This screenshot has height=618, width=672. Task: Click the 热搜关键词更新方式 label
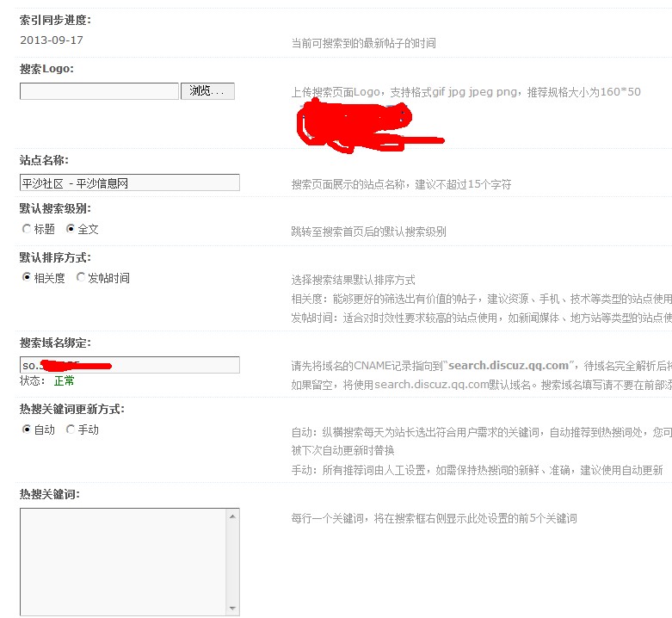coord(72,410)
